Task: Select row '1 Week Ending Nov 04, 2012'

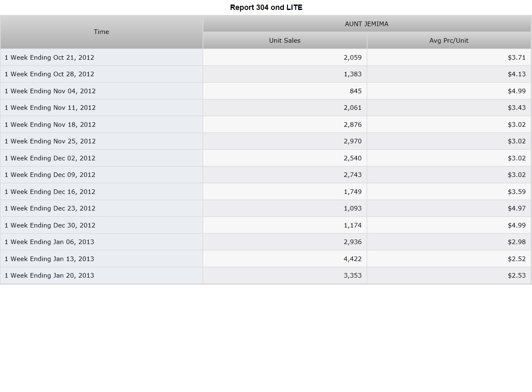Action: coord(266,91)
